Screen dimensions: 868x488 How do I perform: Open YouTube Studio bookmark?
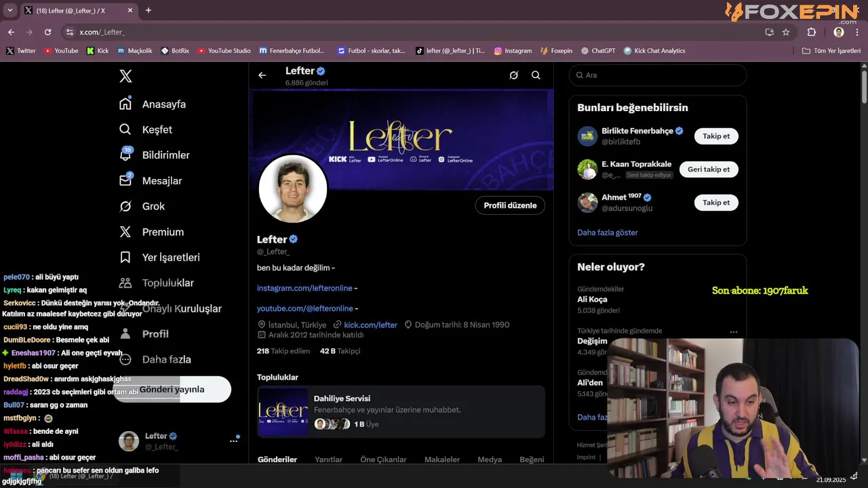[224, 51]
